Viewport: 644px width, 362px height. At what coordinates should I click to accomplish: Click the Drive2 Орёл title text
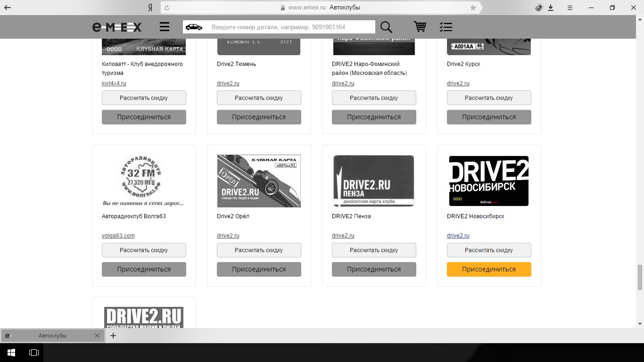233,216
